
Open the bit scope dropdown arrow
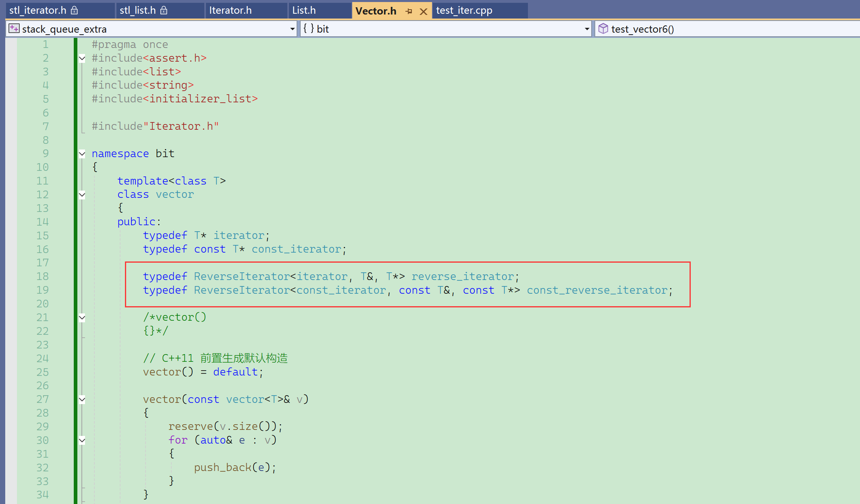click(587, 29)
